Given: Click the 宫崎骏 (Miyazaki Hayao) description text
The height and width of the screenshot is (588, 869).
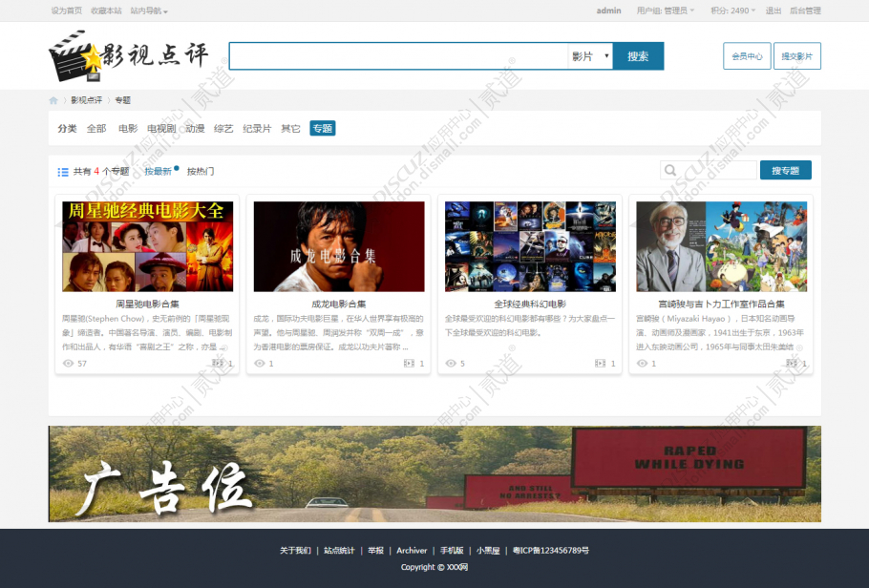Looking at the screenshot, I should point(721,332).
